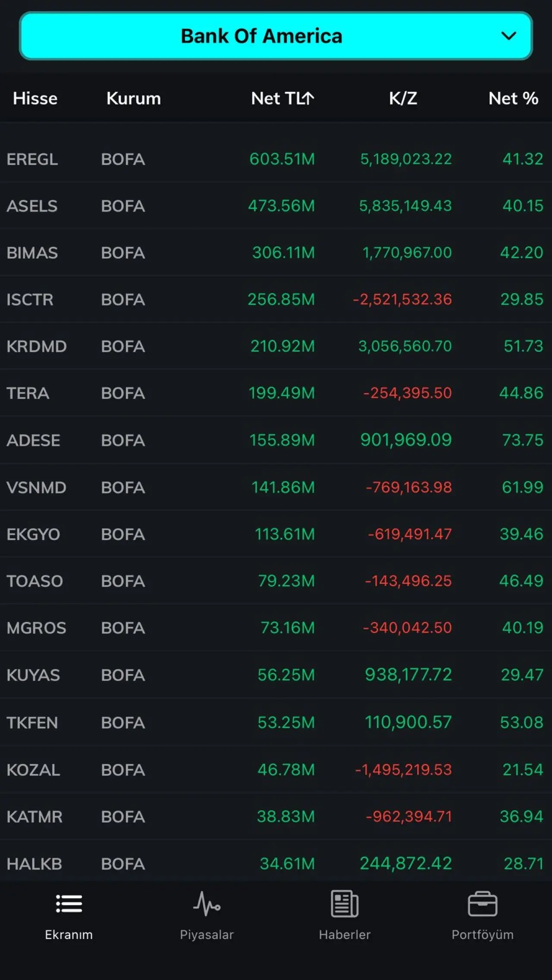
Task: Sort by the Hisse column header
Action: click(x=35, y=98)
